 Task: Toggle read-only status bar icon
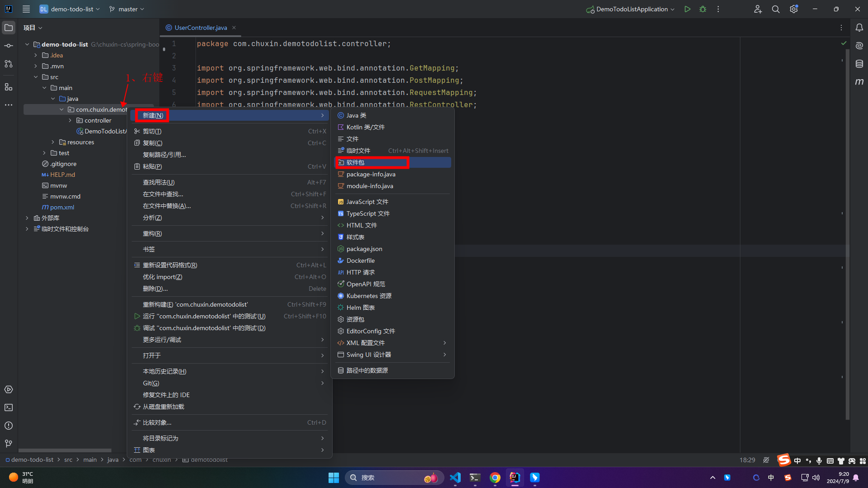pos(766,460)
